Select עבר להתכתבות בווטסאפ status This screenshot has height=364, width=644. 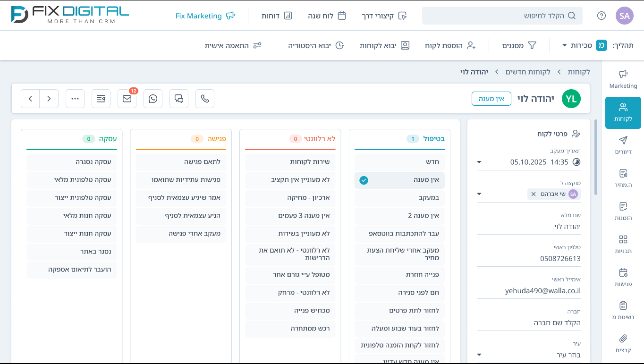399,234
